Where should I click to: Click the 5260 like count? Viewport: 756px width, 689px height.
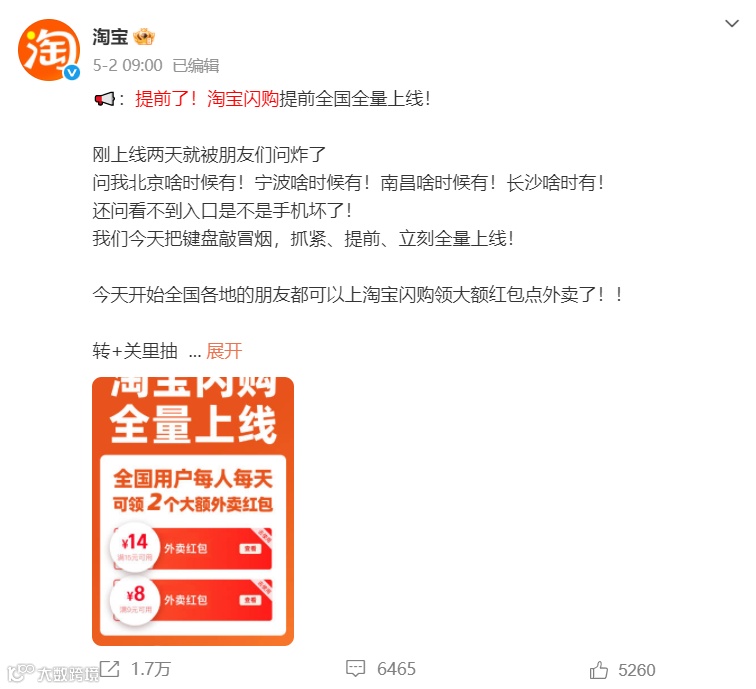pos(637,670)
